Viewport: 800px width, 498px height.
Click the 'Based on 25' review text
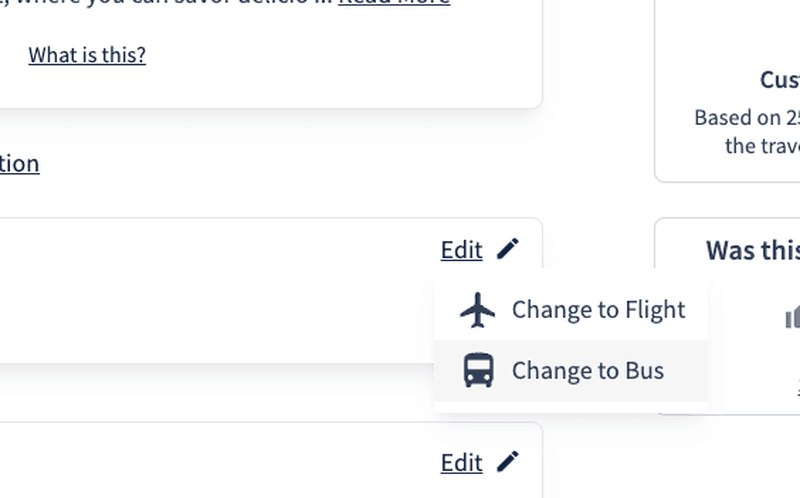pyautogui.click(x=746, y=118)
